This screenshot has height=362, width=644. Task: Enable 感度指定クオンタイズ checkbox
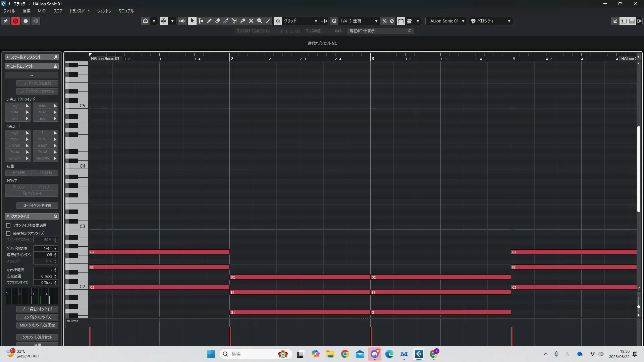(8, 233)
